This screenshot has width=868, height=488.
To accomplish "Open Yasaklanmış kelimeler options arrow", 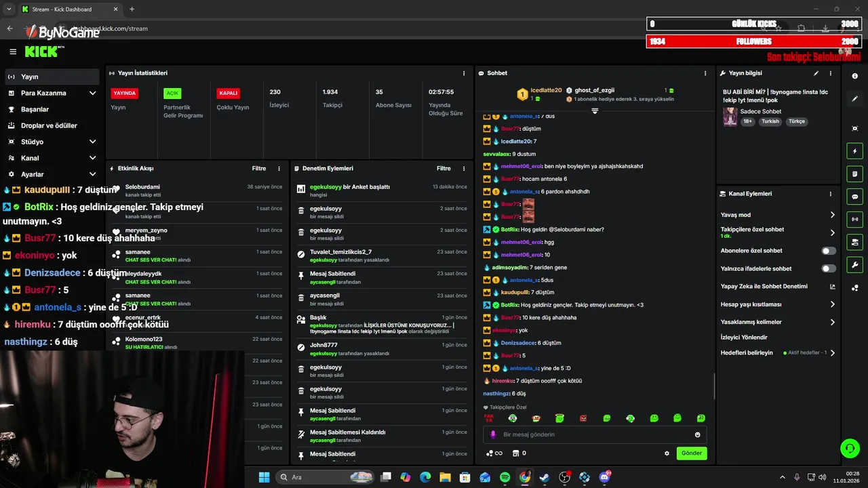I will coord(833,322).
